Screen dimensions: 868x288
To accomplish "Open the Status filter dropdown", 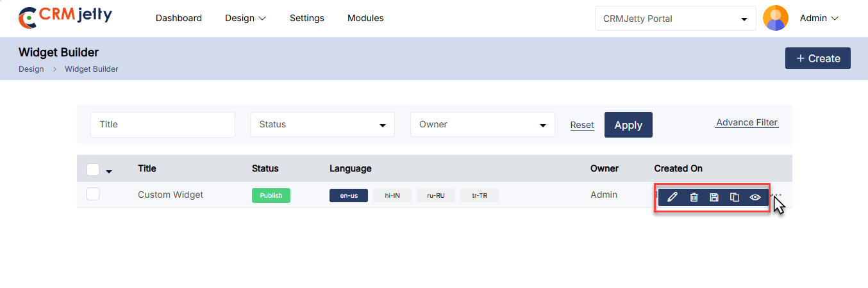I will 322,125.
